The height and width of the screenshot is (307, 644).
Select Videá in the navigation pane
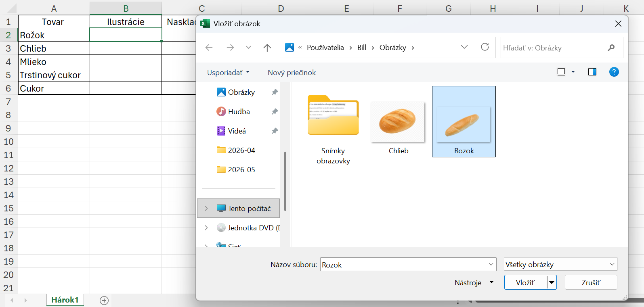tap(237, 131)
